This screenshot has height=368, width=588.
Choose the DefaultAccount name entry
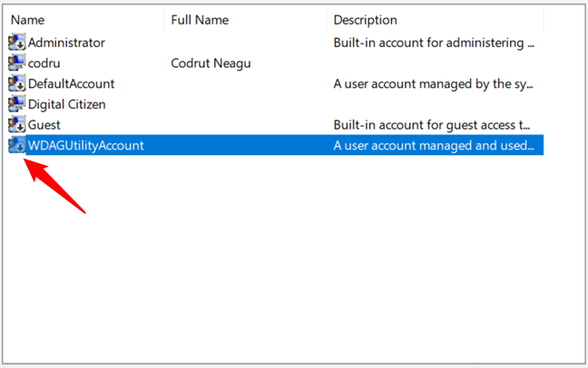[71, 83]
